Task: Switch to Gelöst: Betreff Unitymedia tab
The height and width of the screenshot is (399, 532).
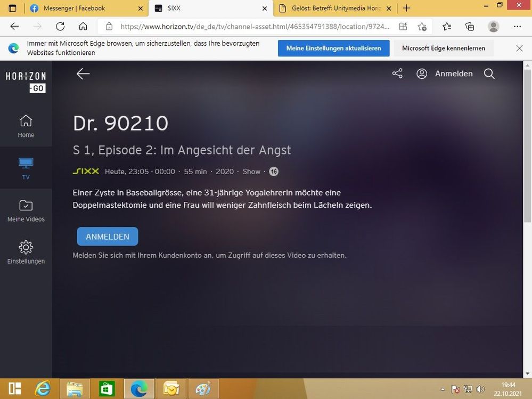Action: [x=335, y=8]
